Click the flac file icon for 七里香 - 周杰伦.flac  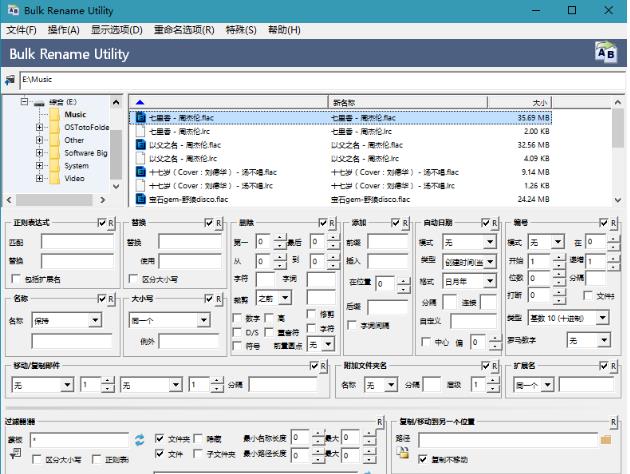141,118
